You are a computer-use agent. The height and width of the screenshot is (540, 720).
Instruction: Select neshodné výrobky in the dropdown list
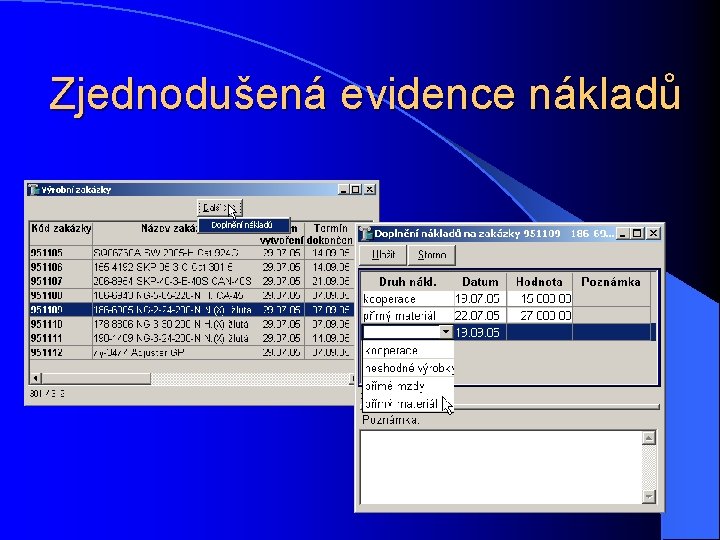click(x=408, y=368)
